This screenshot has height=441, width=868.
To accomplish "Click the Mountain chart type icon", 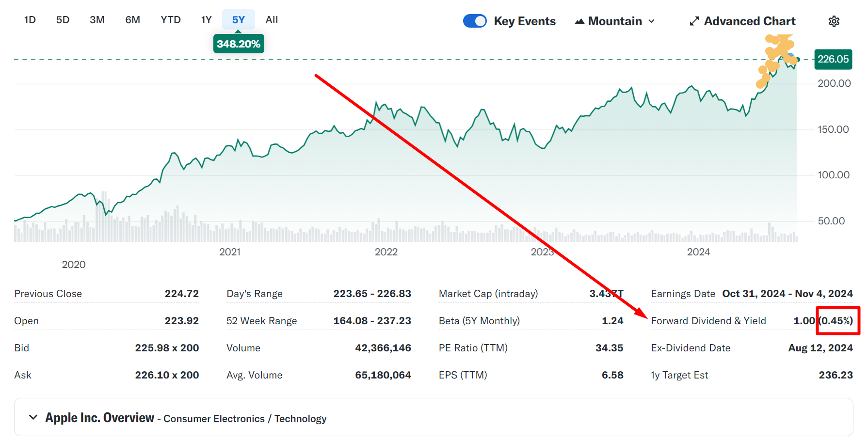I will point(579,21).
